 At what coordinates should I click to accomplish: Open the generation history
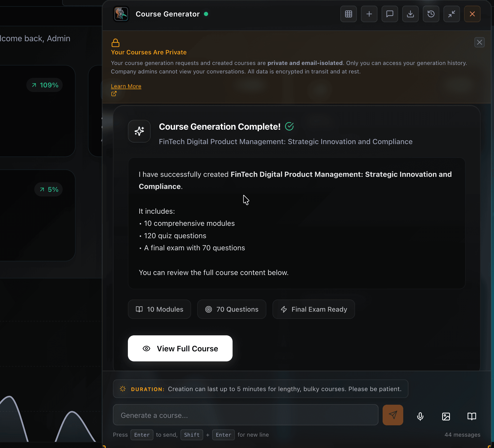(431, 14)
